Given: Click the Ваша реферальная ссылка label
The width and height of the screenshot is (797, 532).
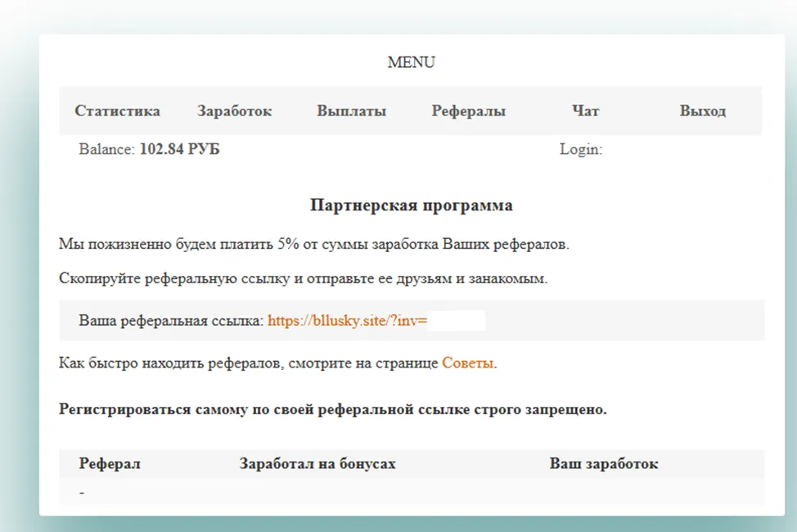Looking at the screenshot, I should [x=171, y=320].
